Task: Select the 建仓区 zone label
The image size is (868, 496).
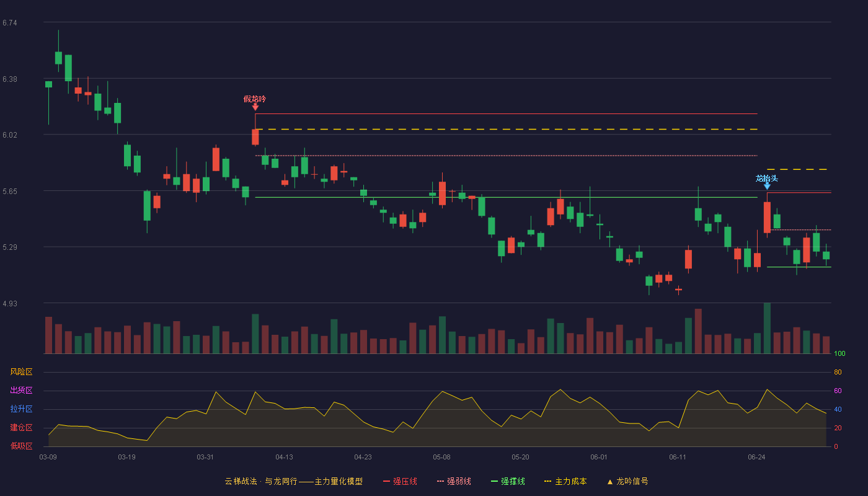Action: pos(21,428)
